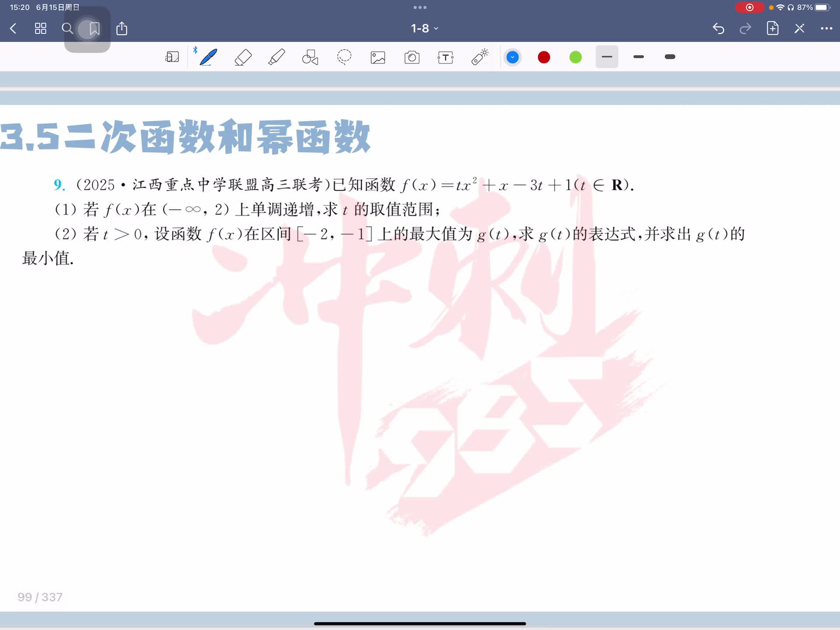Toggle read-only zoom window tool
This screenshot has height=630, width=840.
172,57
